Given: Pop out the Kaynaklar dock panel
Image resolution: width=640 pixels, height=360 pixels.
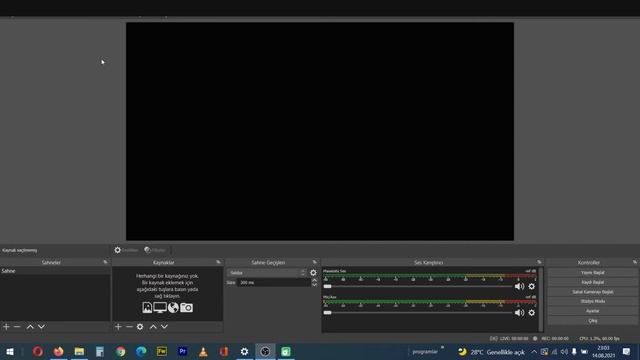Looking at the screenshot, I should (218, 262).
